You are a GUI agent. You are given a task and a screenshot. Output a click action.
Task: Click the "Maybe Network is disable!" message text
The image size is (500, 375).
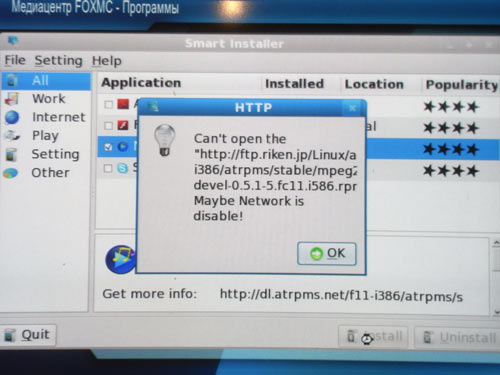tap(249, 209)
